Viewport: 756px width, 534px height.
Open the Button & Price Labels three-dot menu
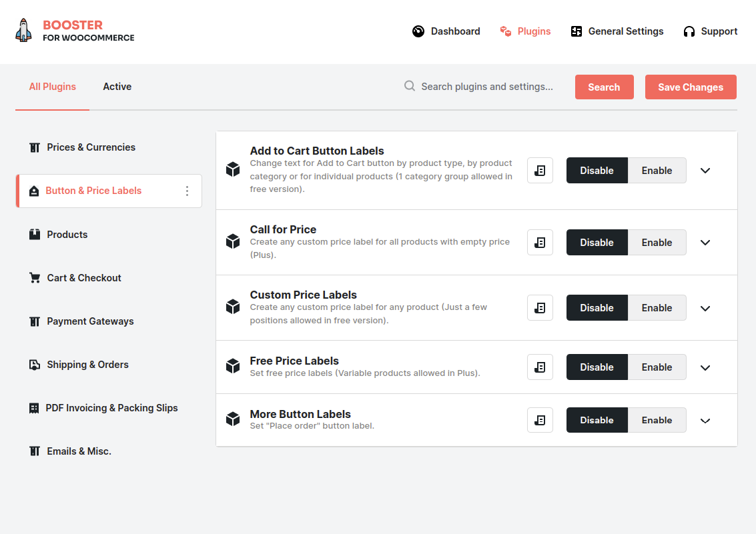point(187,191)
